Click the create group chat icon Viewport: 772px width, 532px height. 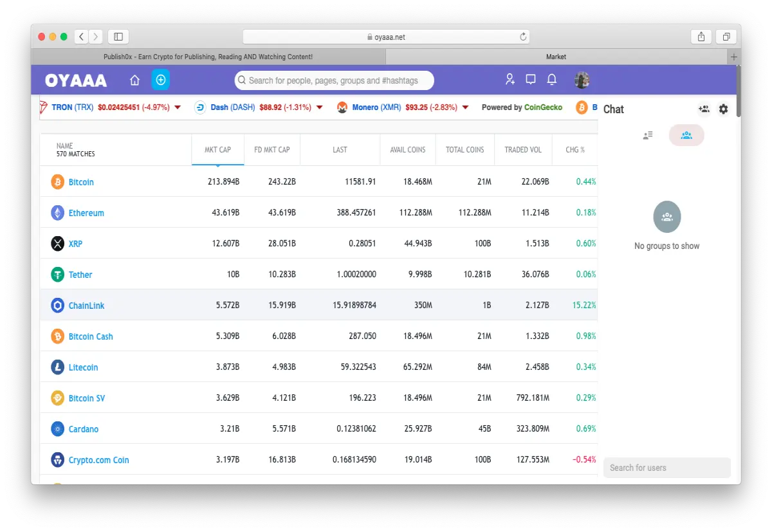click(704, 109)
